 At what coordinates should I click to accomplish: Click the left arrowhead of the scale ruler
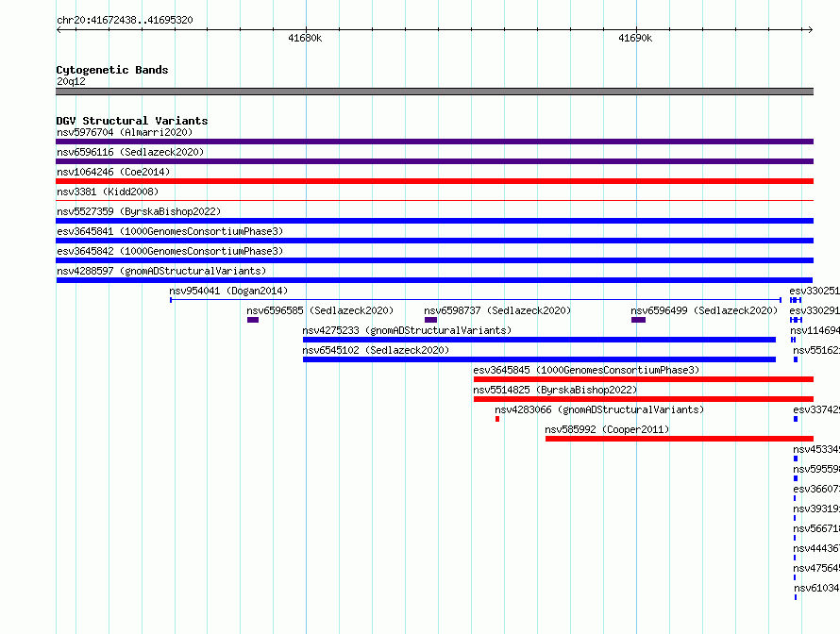(x=59, y=30)
